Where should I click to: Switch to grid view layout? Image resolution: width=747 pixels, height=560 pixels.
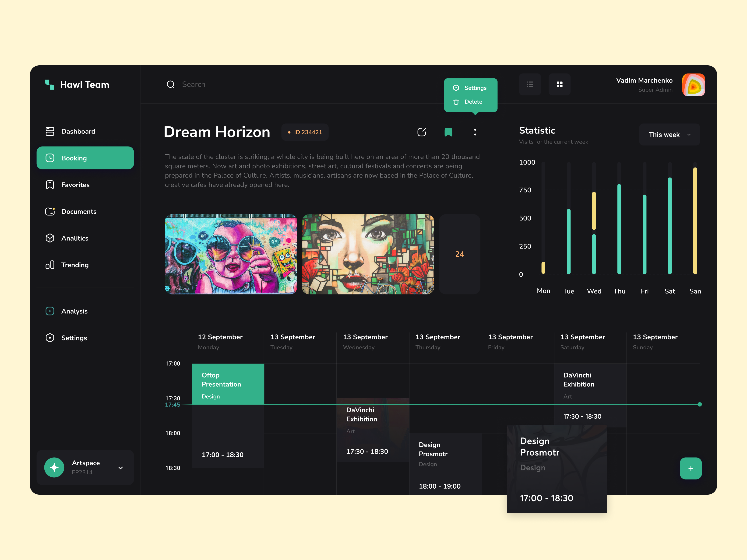pyautogui.click(x=560, y=84)
